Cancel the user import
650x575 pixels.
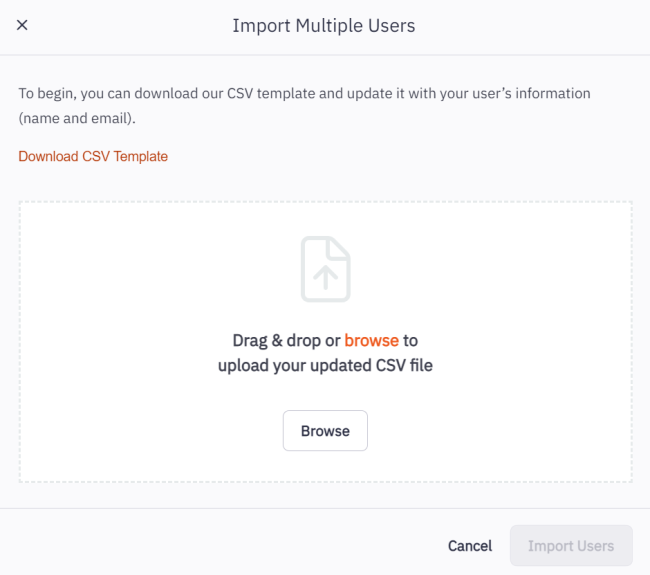pyautogui.click(x=469, y=546)
